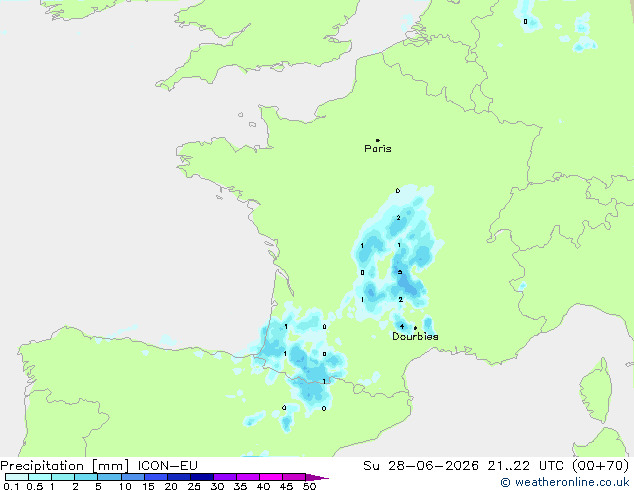Select the 2–5 mm legend swatch
The image size is (634, 490).
(x=86, y=477)
